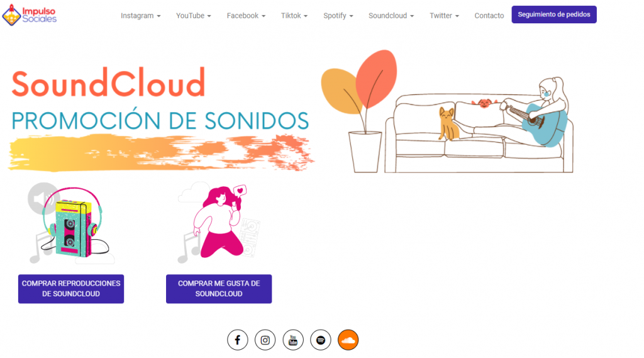The height and width of the screenshot is (358, 644).
Task: Go to the Contacto page
Action: [x=489, y=16]
